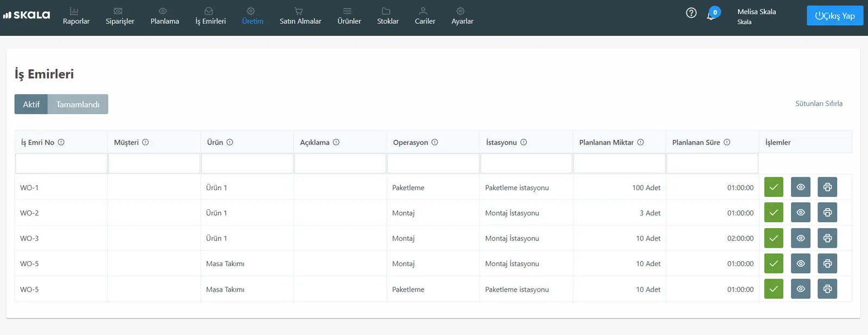Navigate to Satın Almalar
868x335 pixels.
(x=301, y=16)
